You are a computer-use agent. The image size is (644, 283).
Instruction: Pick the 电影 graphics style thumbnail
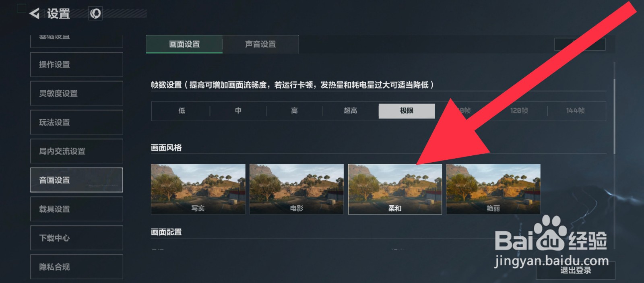(x=297, y=189)
